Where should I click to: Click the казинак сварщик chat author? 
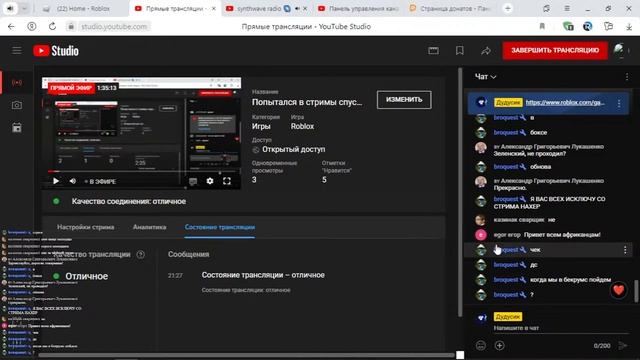click(519, 220)
